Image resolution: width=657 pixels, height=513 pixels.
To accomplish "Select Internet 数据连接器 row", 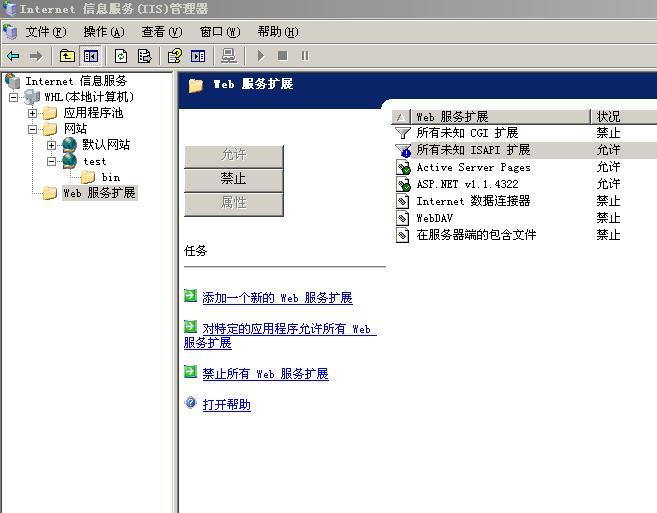I will 525,201.
